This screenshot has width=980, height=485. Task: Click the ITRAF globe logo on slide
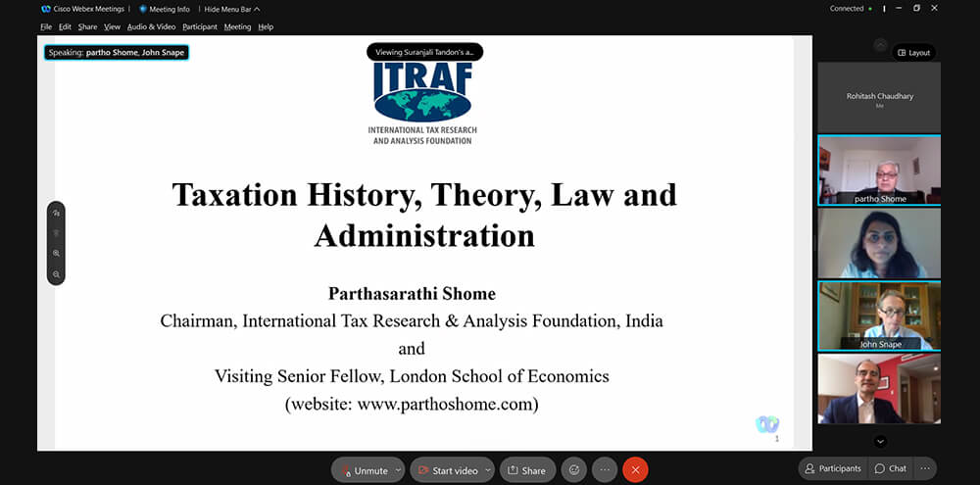423,104
